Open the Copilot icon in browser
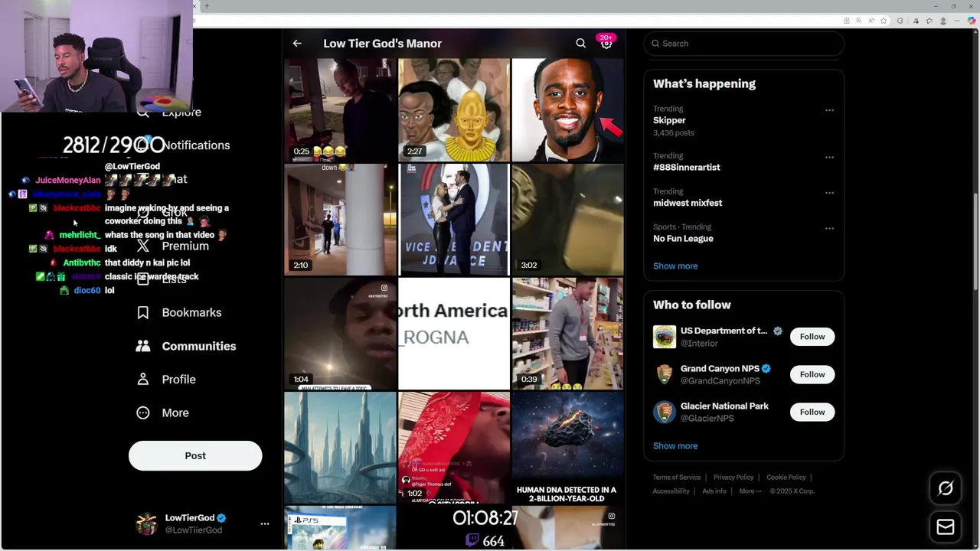The width and height of the screenshot is (980, 551). click(972, 21)
